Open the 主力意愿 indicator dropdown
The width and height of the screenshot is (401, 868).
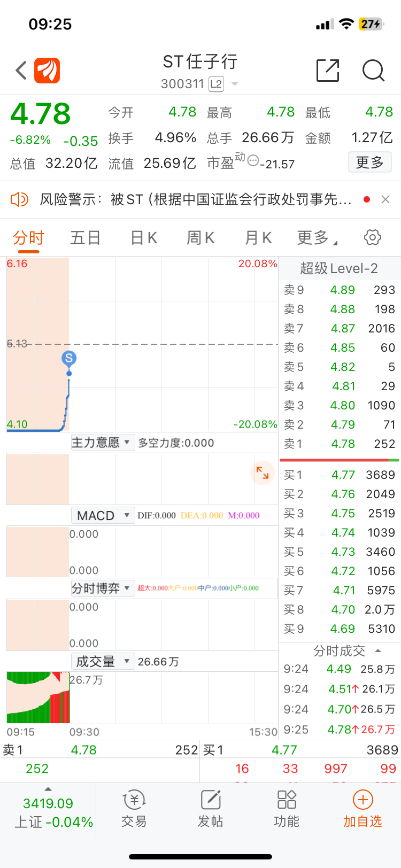point(103,443)
